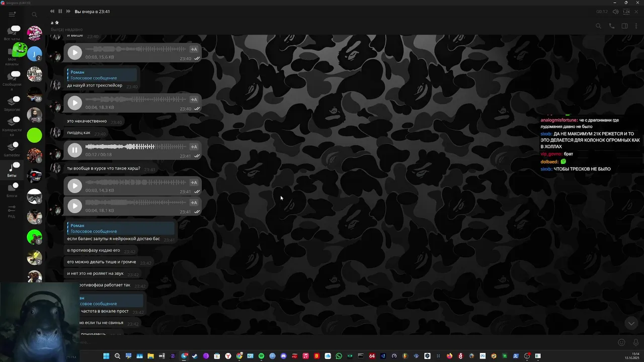Transcribe the 18.1 KB voice message
Image resolution: width=644 pixels, height=362 pixels.
click(194, 203)
